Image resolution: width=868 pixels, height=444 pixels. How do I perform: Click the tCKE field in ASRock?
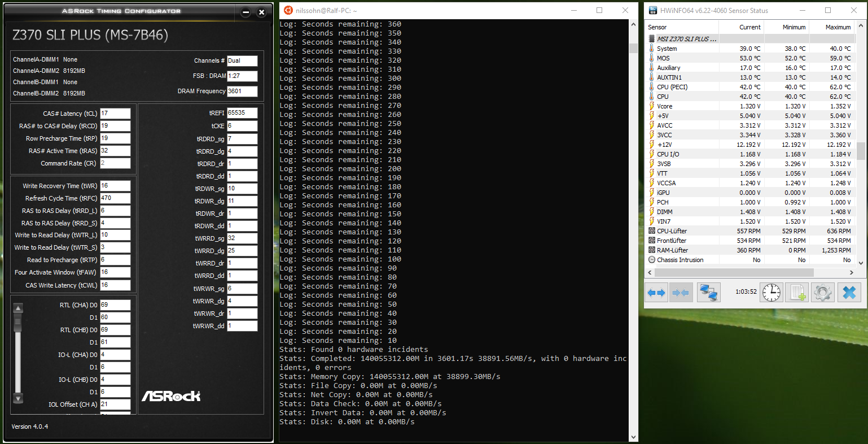click(242, 126)
